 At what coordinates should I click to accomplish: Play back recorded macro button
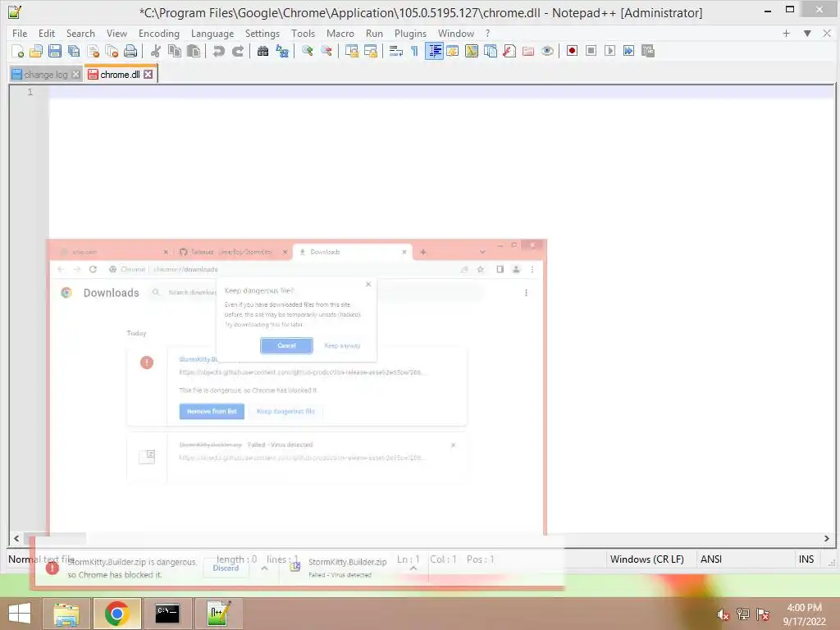(609, 51)
